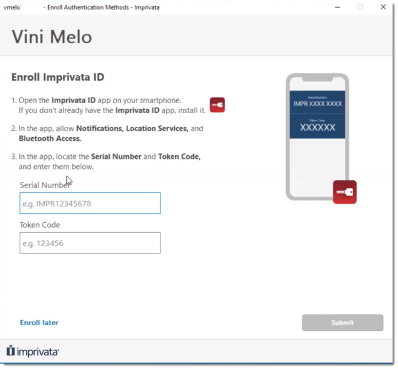This screenshot has height=369, width=398.
Task: Click the Imprivata logo in the footer
Action: 33,351
